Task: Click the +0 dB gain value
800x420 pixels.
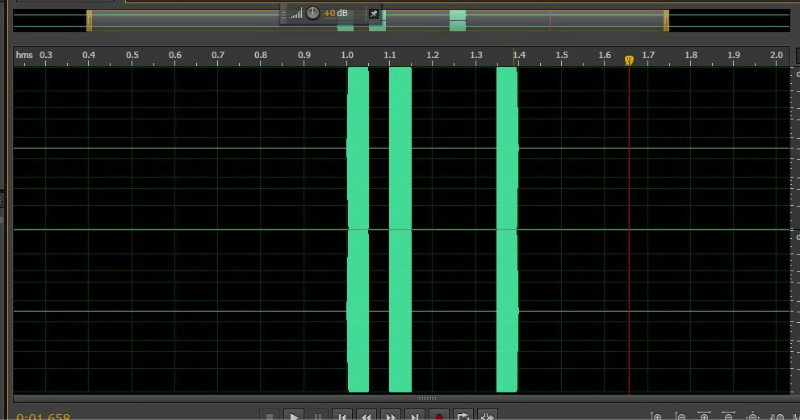Action: click(x=336, y=13)
